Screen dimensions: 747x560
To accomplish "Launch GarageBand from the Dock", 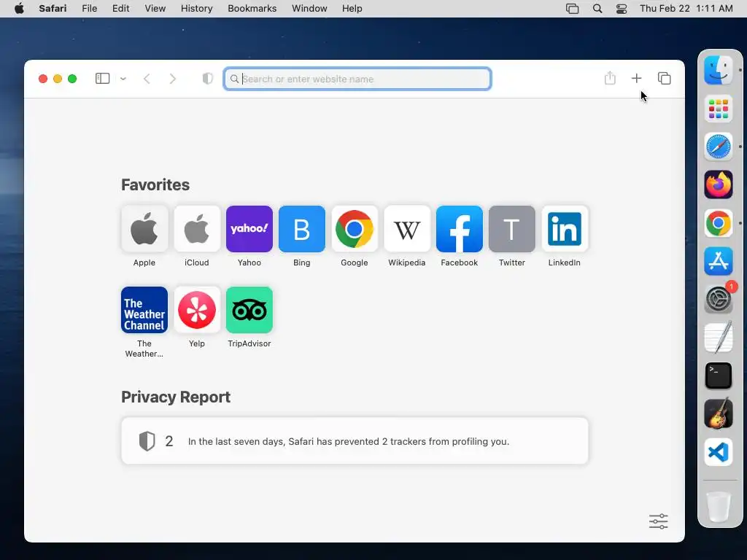I will tap(719, 413).
